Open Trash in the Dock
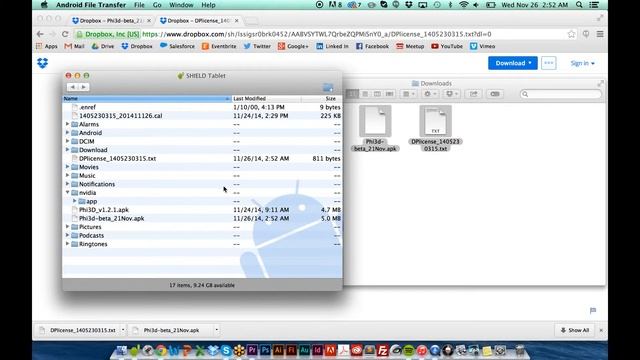Screen dimensions: 640x360 pos(520,350)
